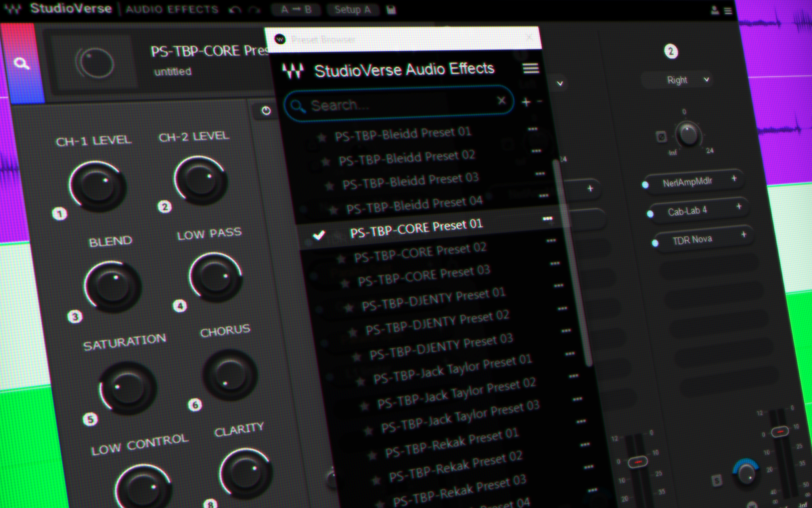The width and height of the screenshot is (812, 508).
Task: Open the Right channel routing dropdown
Action: point(677,80)
